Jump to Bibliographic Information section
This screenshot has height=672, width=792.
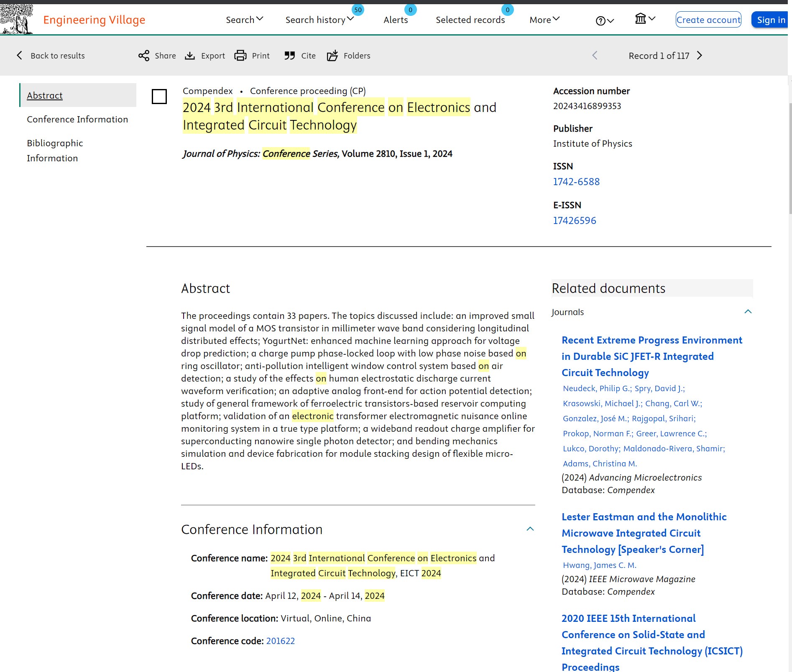click(55, 150)
